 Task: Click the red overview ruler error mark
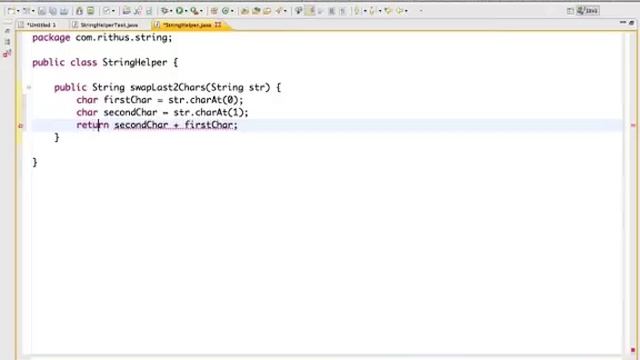(x=633, y=125)
